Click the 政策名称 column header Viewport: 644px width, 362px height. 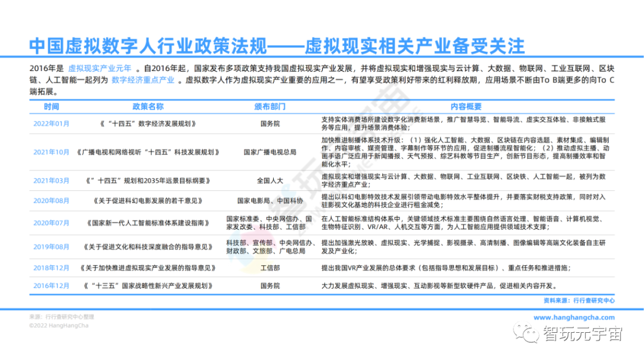point(148,107)
